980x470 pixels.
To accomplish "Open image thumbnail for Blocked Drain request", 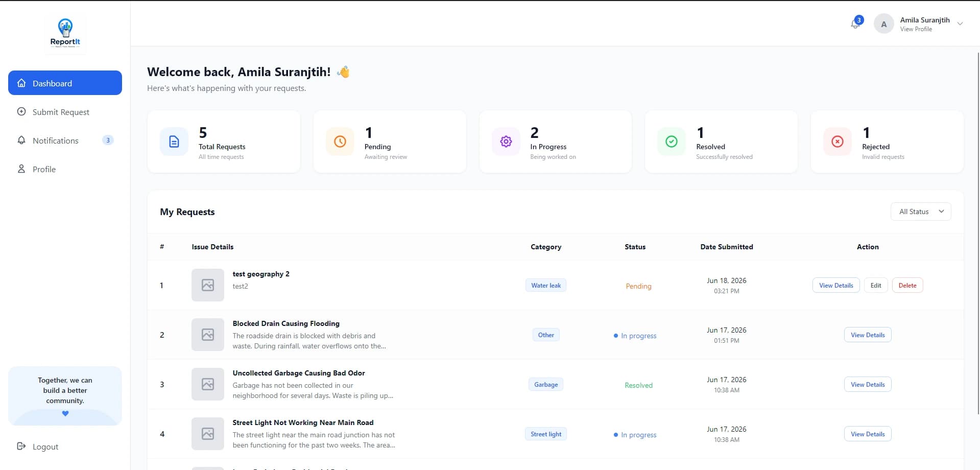I will pyautogui.click(x=208, y=335).
